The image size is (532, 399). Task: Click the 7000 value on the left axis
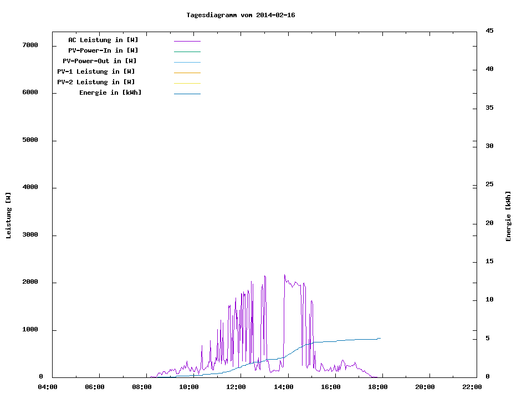(x=30, y=45)
